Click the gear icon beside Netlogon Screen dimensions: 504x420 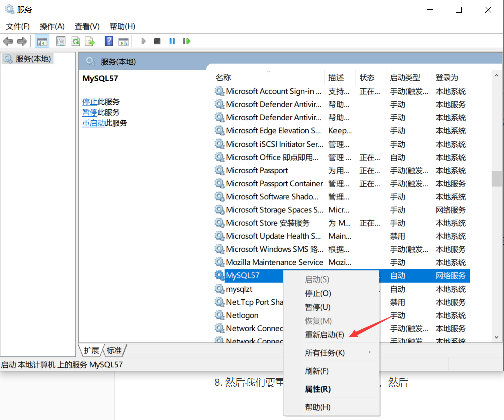click(x=220, y=315)
